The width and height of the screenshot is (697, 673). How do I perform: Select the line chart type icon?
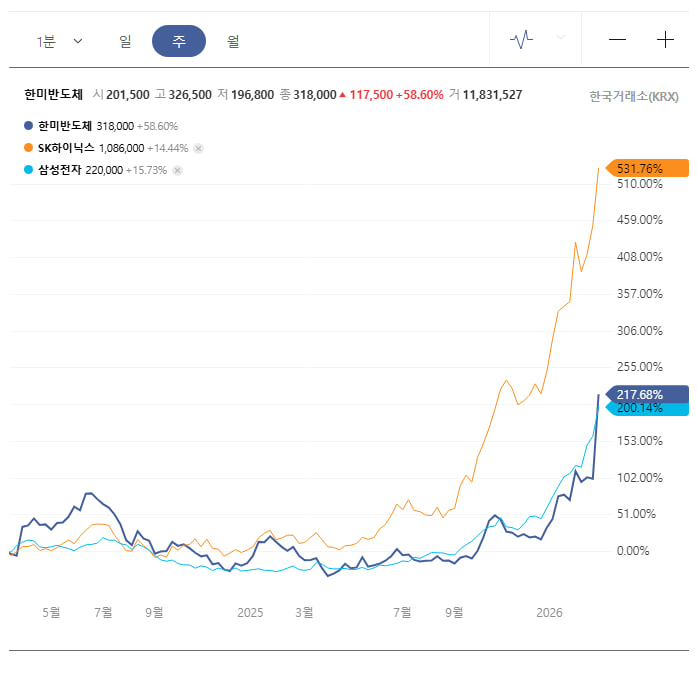tap(521, 40)
